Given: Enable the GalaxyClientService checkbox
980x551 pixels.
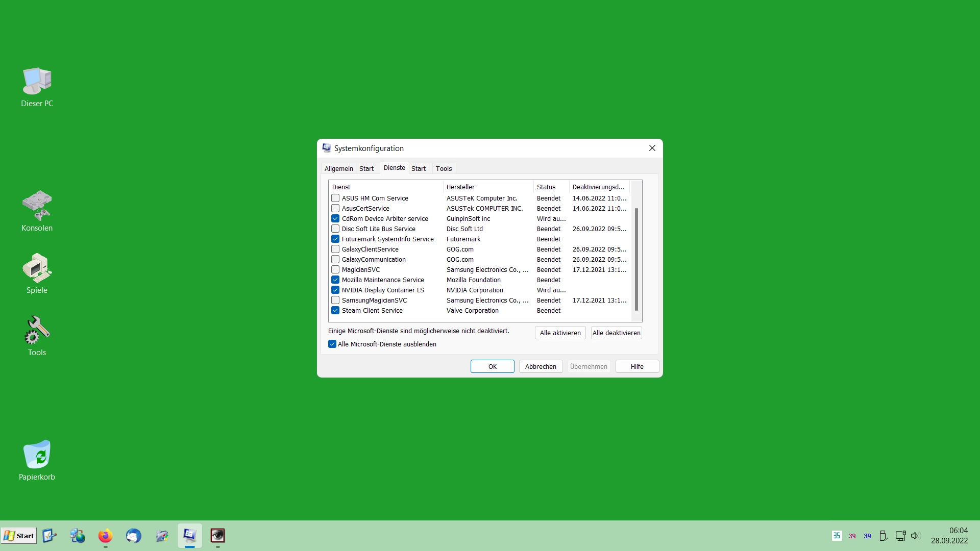Looking at the screenshot, I should [335, 249].
